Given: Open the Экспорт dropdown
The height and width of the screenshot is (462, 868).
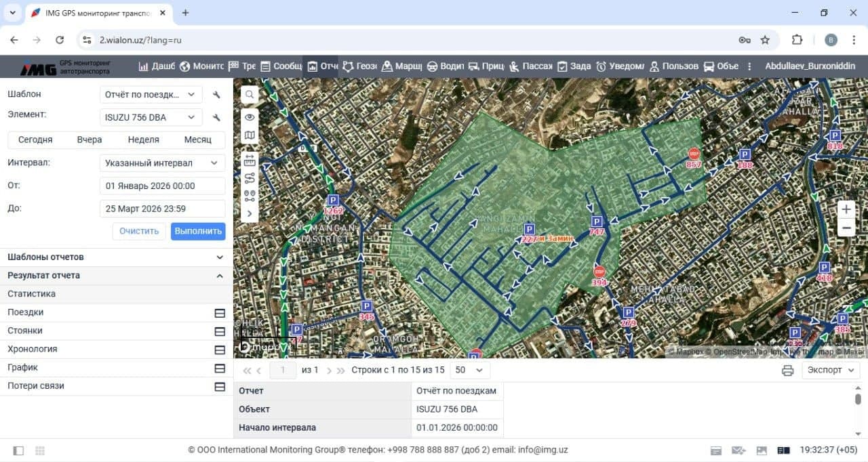Looking at the screenshot, I should (830, 371).
